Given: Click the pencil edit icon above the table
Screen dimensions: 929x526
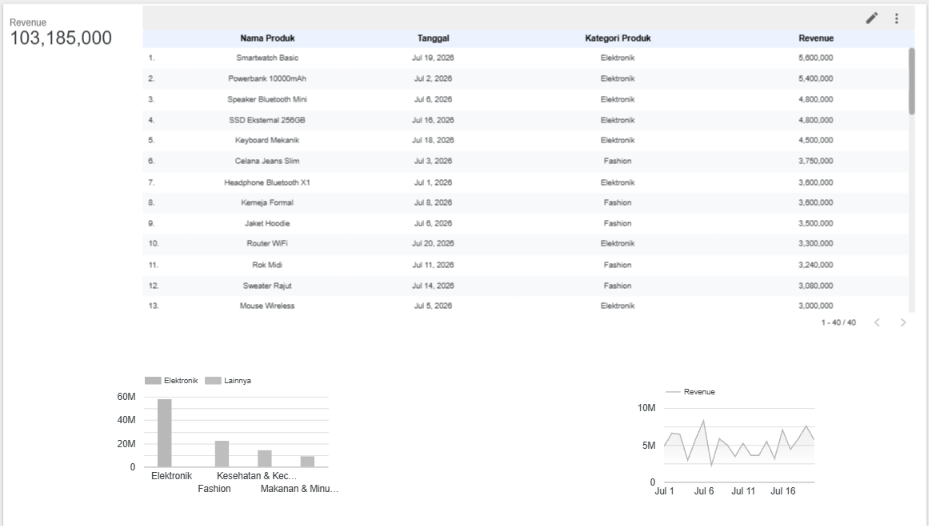Looking at the screenshot, I should (x=872, y=18).
